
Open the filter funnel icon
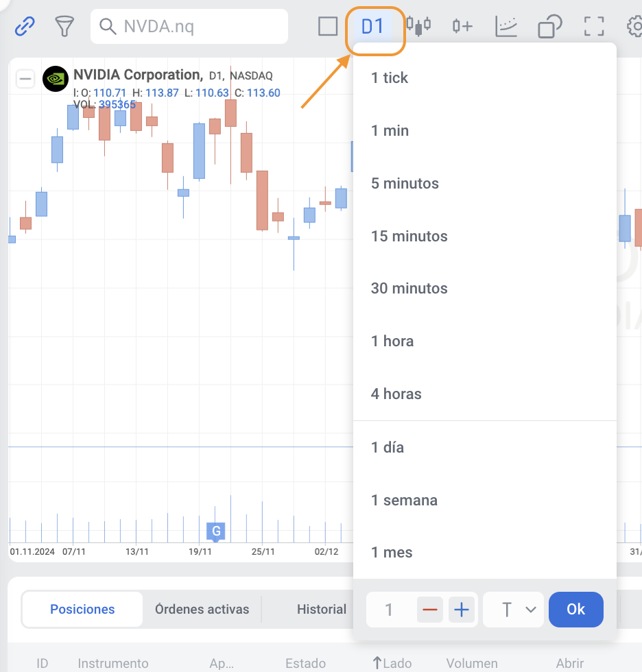click(x=64, y=26)
